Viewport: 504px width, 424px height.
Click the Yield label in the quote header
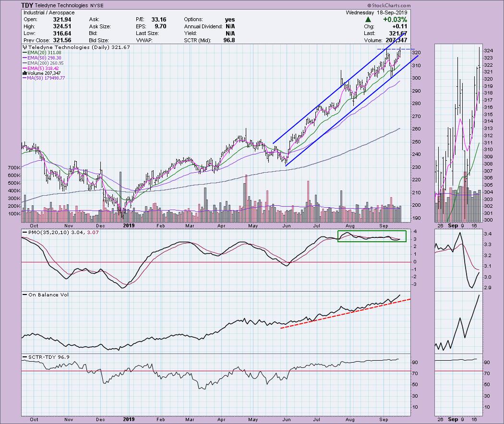coord(190,34)
